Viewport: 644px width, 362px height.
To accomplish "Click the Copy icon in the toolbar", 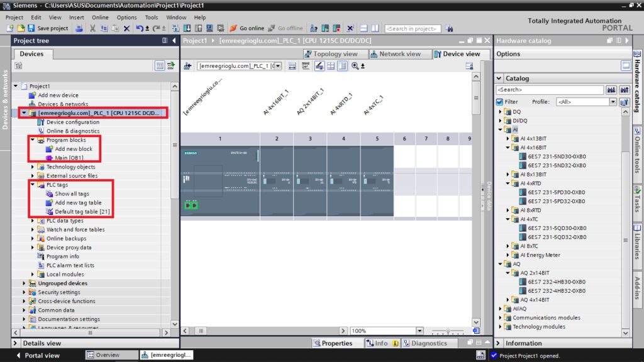I will pos(104,28).
